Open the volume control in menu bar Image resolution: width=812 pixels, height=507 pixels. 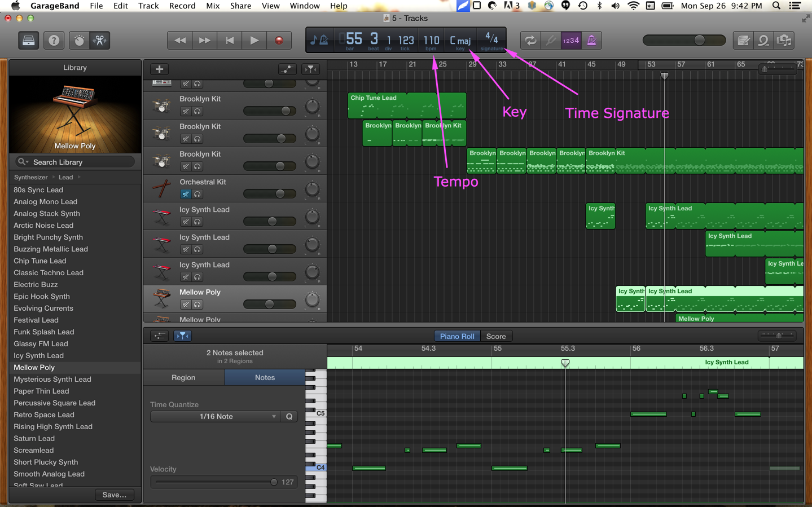click(615, 6)
